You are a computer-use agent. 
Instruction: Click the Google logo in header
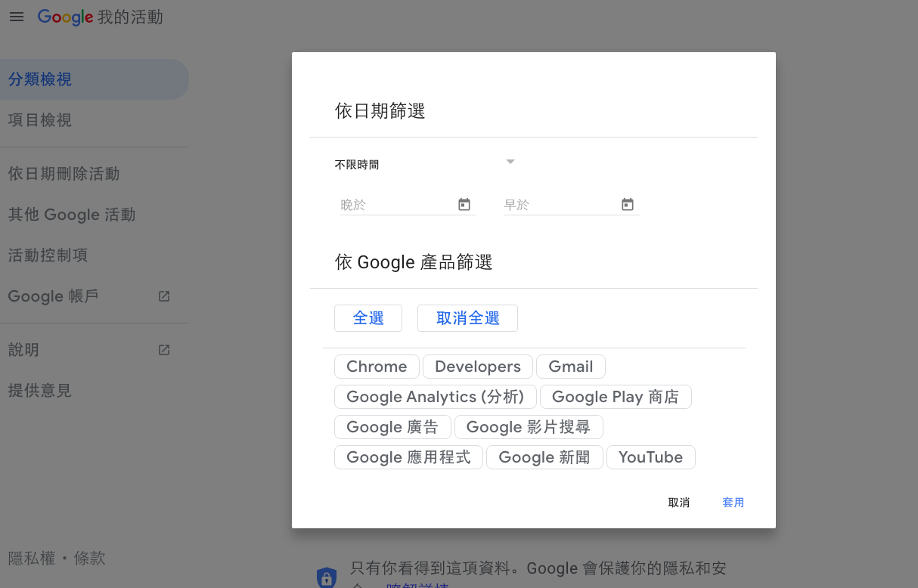coord(65,17)
